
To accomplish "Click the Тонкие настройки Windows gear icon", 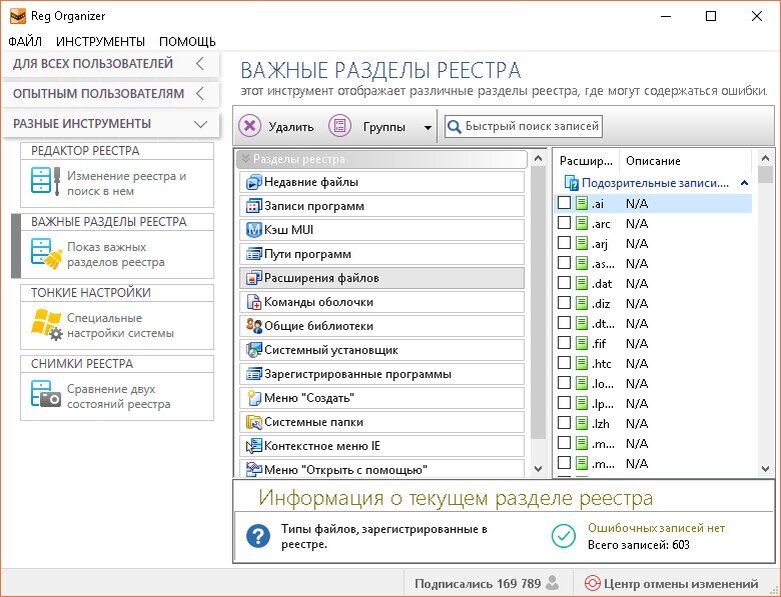I will coord(46,325).
